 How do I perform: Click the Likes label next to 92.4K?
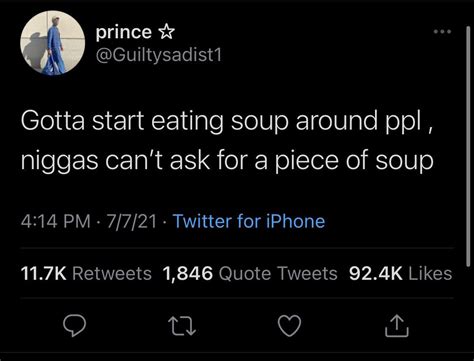[430, 273]
